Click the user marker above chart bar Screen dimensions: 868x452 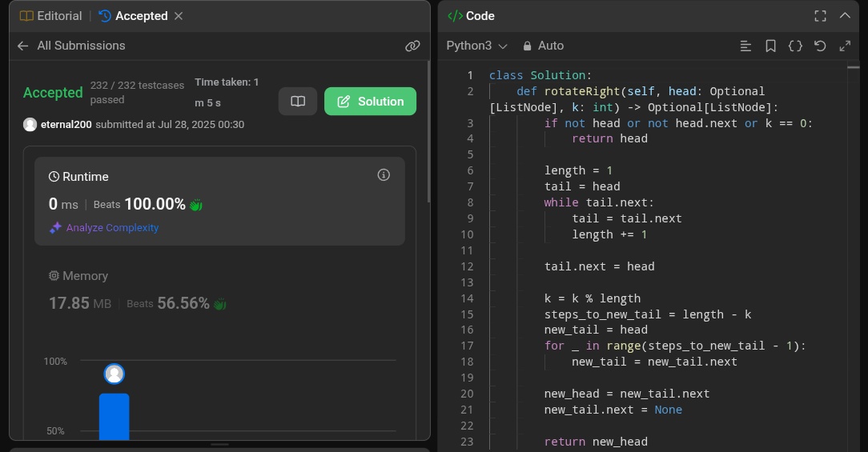pyautogui.click(x=114, y=374)
